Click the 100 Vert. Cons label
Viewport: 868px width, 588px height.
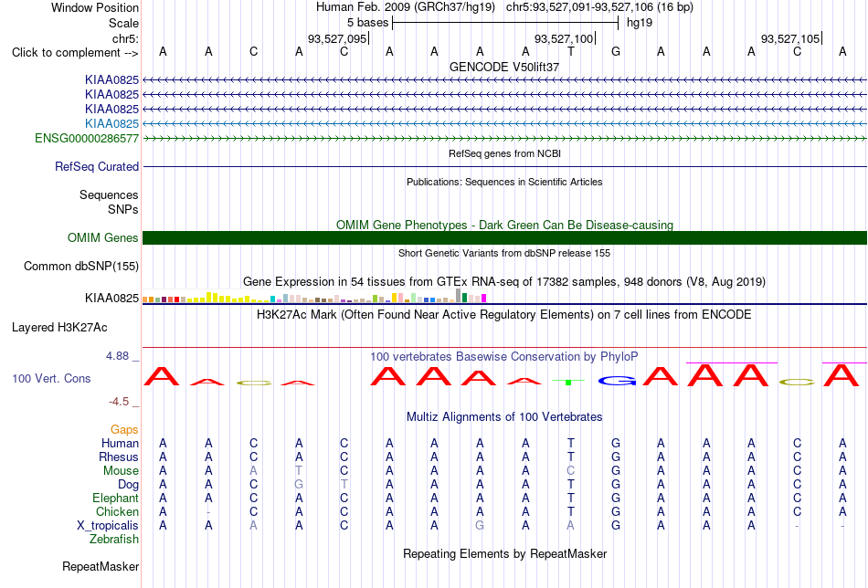(x=51, y=378)
